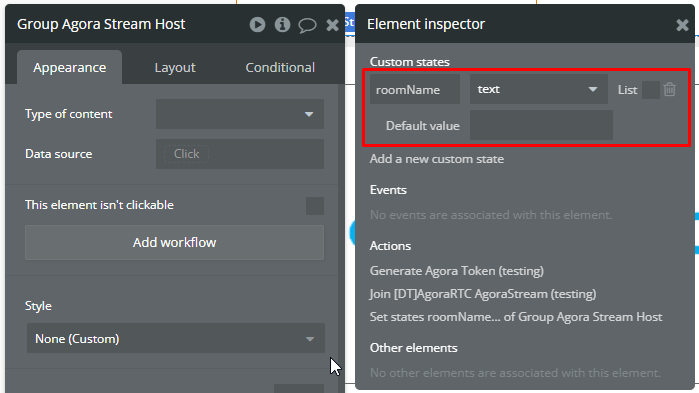
Task: Click the Default value input field
Action: [x=541, y=125]
